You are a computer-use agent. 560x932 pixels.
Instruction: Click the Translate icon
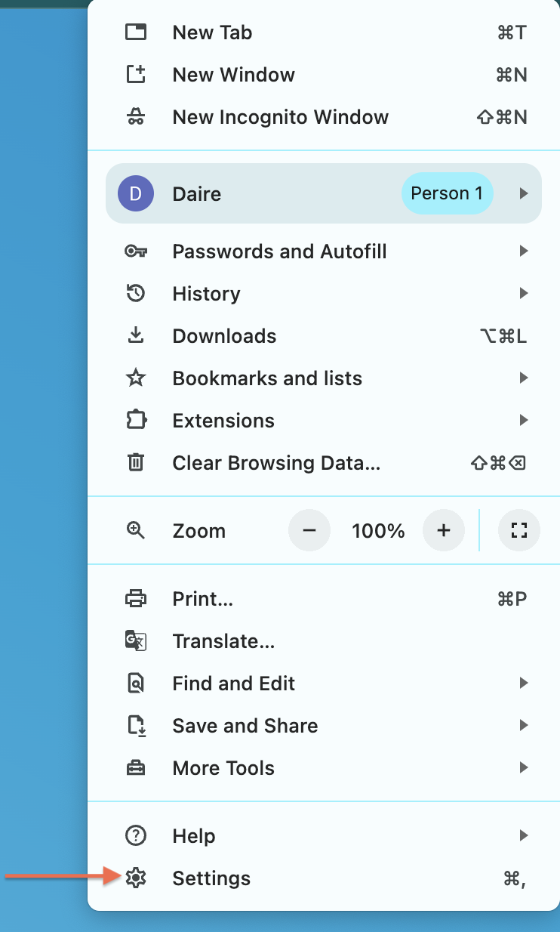tap(136, 640)
